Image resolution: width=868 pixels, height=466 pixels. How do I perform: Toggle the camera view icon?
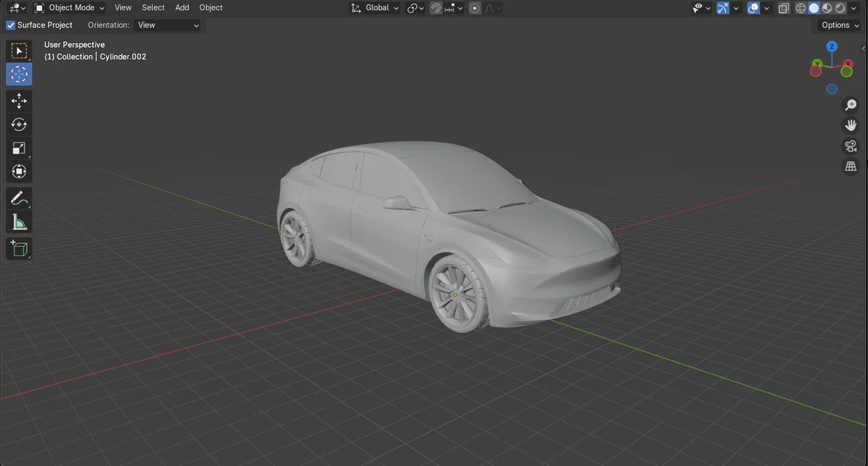coord(851,146)
